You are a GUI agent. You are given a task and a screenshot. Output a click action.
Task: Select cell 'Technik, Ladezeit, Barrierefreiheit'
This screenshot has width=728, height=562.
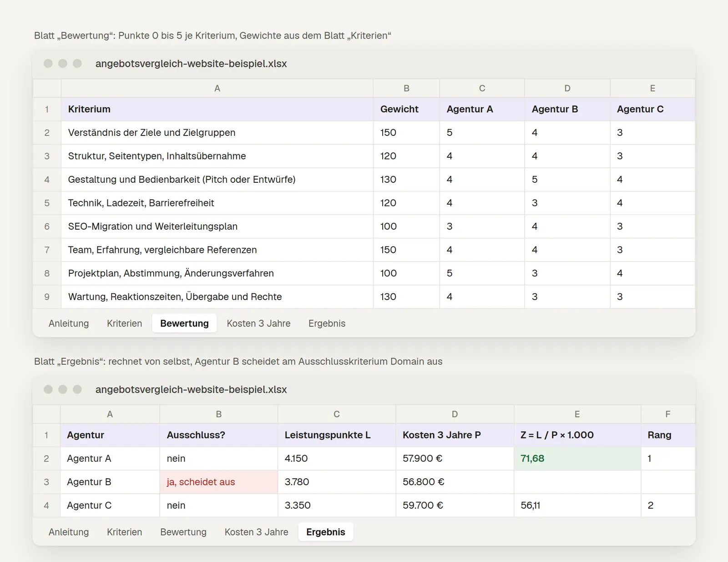217,203
